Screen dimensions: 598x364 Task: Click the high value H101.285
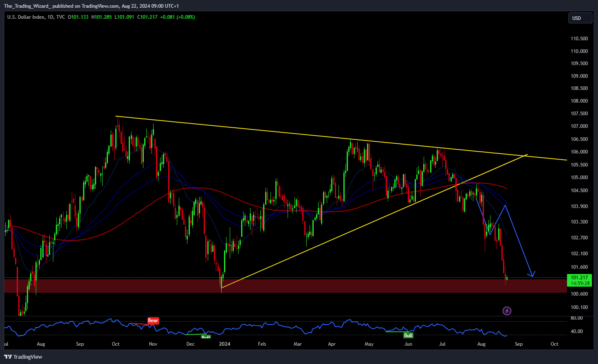[x=101, y=17]
